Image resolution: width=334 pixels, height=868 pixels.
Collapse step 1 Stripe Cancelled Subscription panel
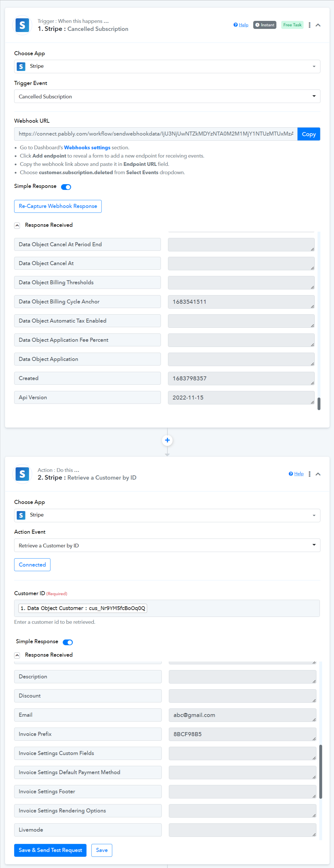[318, 25]
